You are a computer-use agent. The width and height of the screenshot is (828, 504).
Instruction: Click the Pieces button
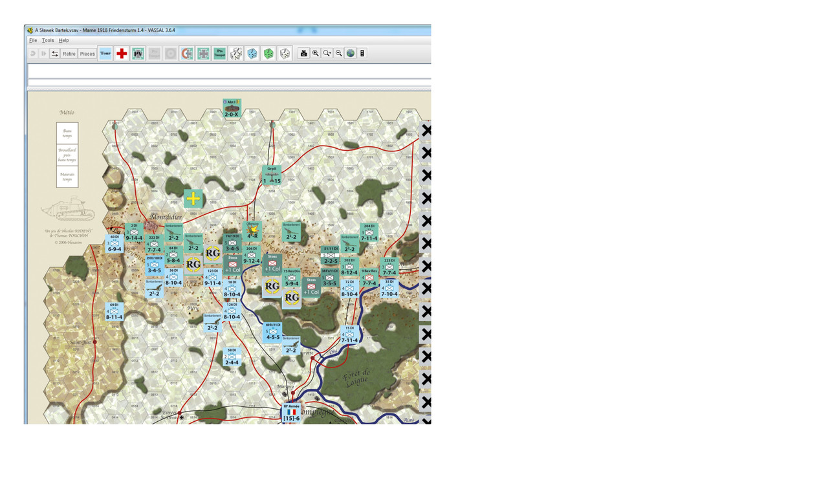(x=87, y=54)
